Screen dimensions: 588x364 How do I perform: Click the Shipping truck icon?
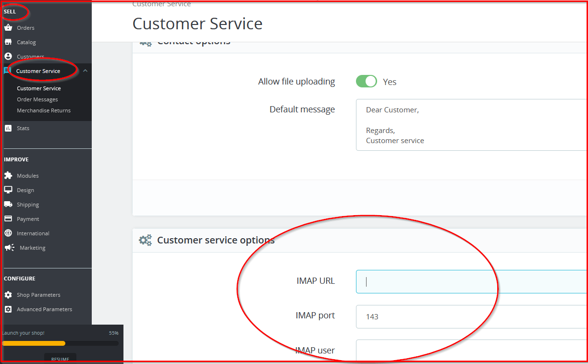pyautogui.click(x=8, y=205)
